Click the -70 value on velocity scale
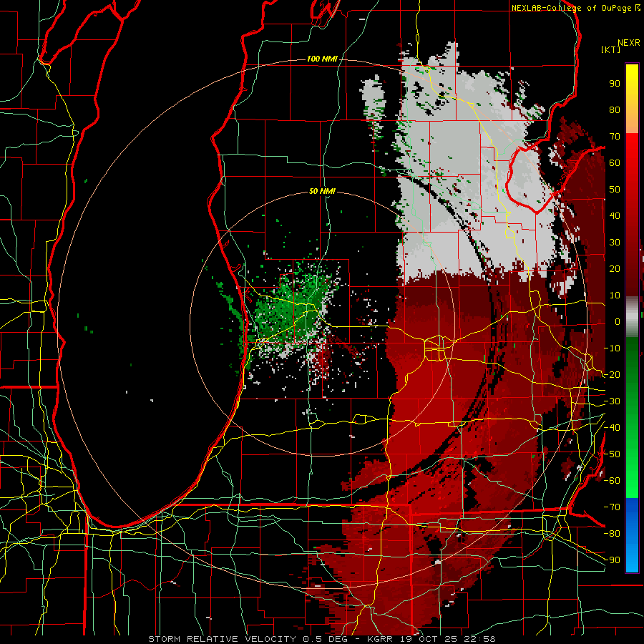 612,507
